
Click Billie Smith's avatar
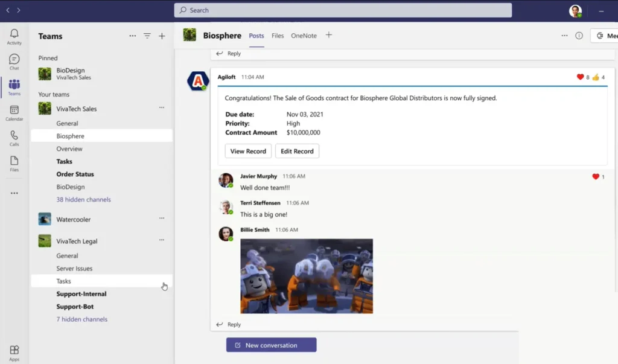pyautogui.click(x=226, y=234)
